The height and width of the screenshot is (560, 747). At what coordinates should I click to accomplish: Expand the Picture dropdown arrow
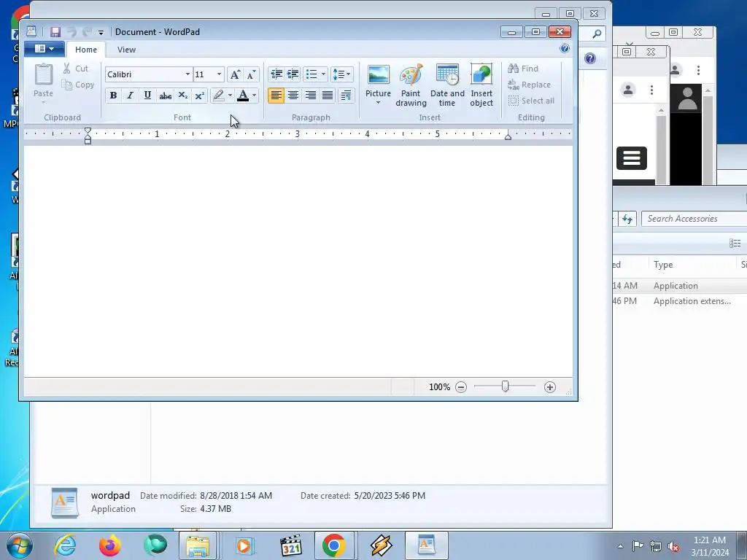point(379,104)
